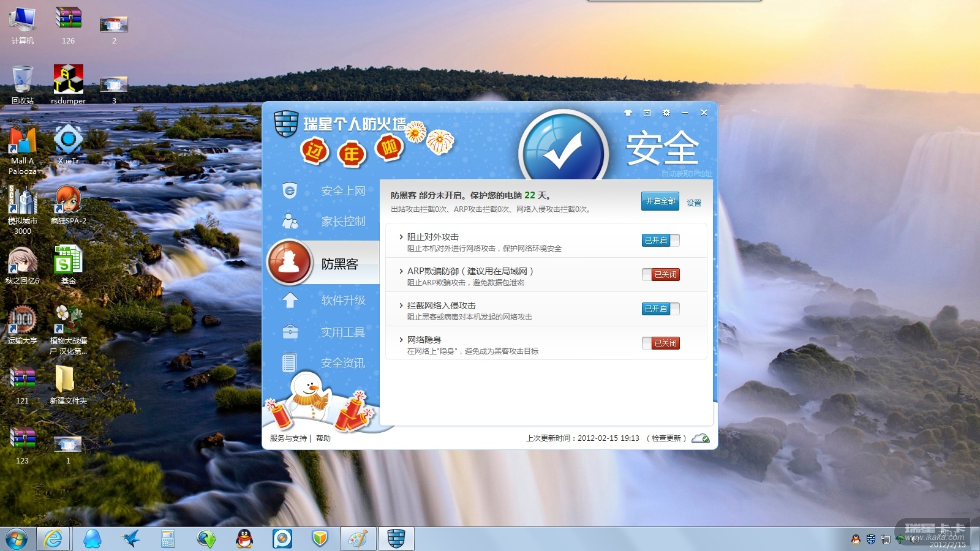Select the 秋之回忆6 desktop shortcut
Viewport: 980px width, 551px height.
point(23,265)
